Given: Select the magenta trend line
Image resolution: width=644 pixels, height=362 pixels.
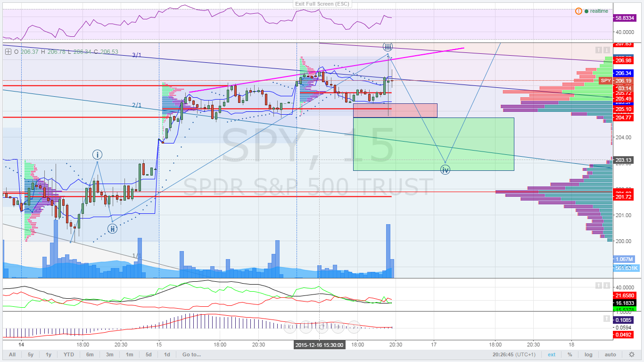Looking at the screenshot, I should pos(327,70).
